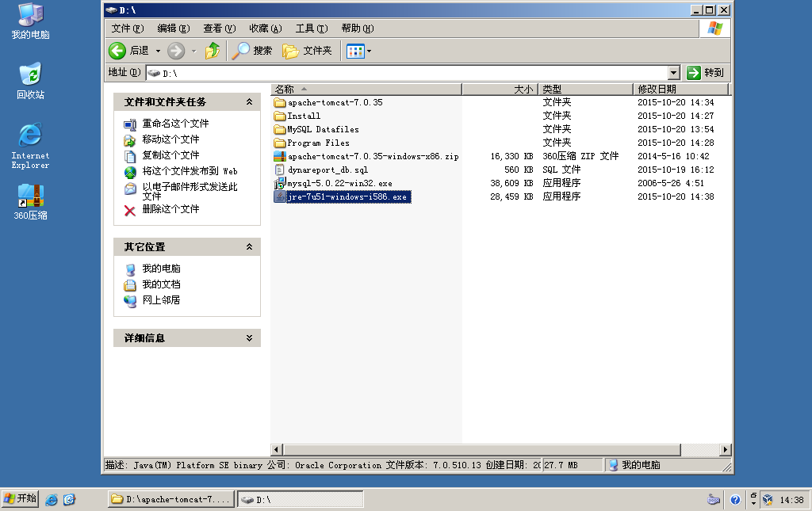Open 我的电脑 in 其它位置 panel
This screenshot has height=511, width=812.
162,269
